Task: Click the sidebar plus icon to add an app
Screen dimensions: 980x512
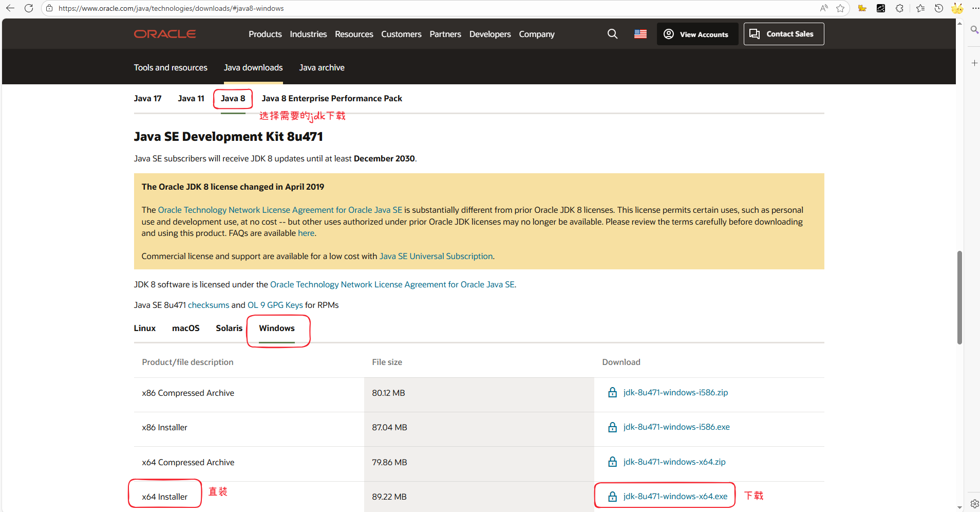Action: coord(974,63)
